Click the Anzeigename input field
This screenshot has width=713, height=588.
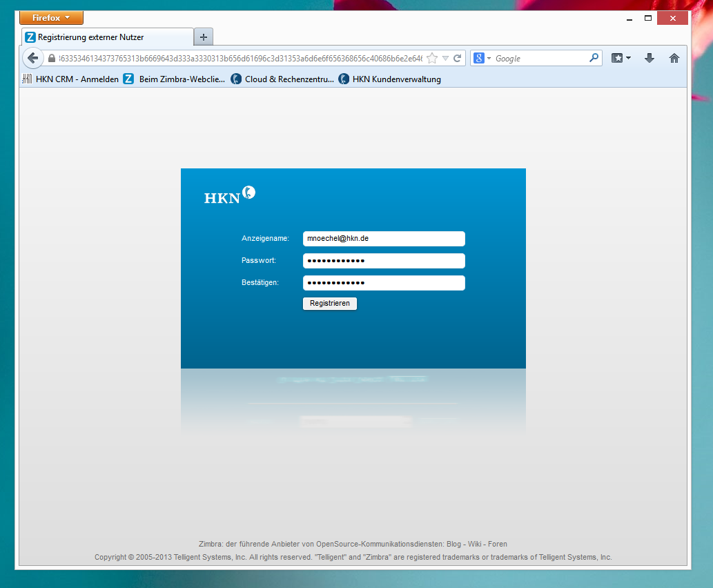384,239
